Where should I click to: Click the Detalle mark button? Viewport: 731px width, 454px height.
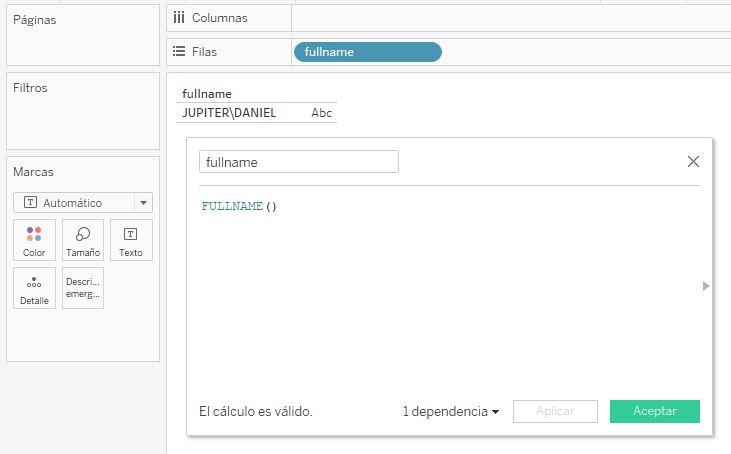pyautogui.click(x=34, y=288)
